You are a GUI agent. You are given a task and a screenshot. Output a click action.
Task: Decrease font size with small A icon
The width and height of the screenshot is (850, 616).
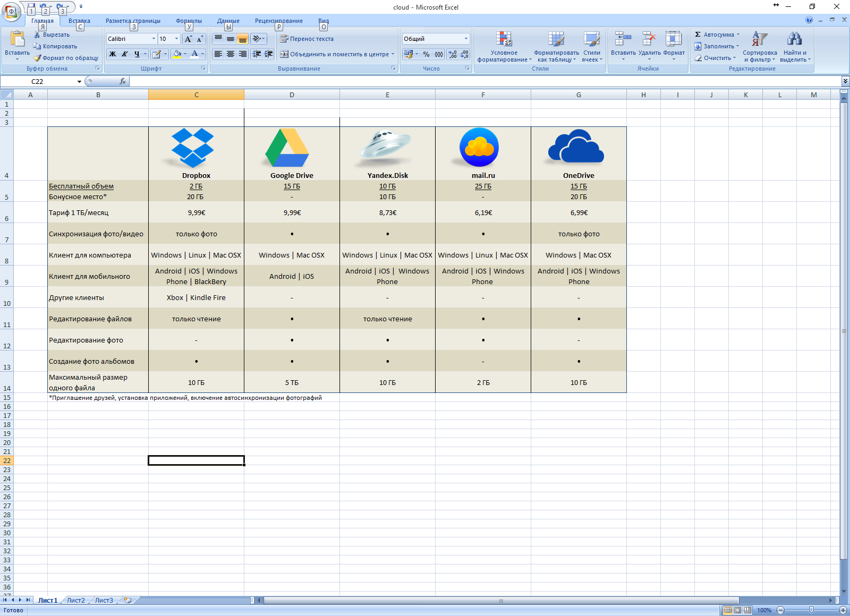coord(200,39)
